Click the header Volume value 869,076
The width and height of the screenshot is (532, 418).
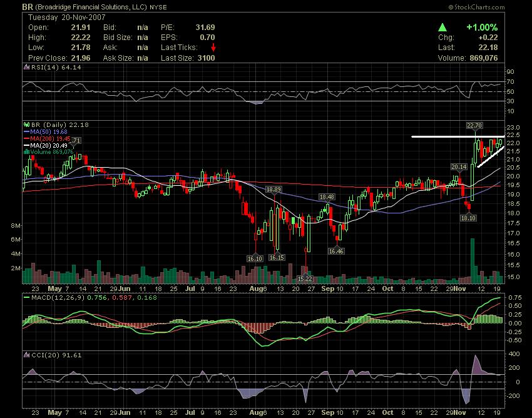click(x=484, y=58)
